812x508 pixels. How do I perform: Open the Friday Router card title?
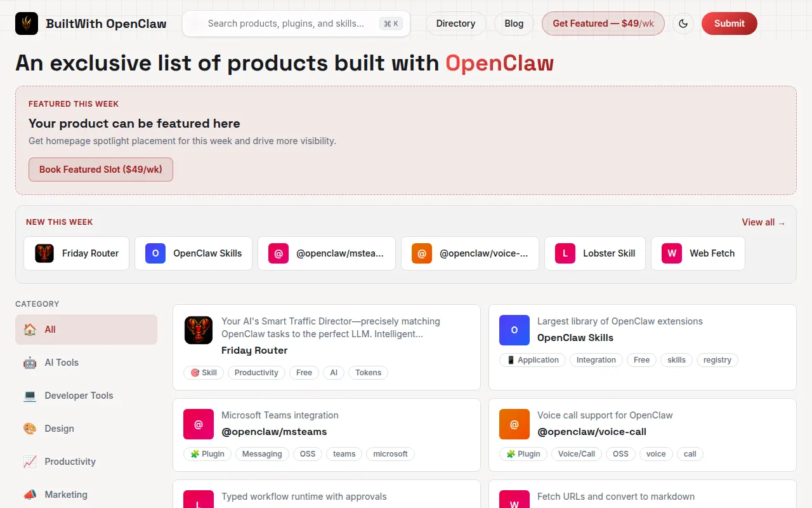pos(254,351)
